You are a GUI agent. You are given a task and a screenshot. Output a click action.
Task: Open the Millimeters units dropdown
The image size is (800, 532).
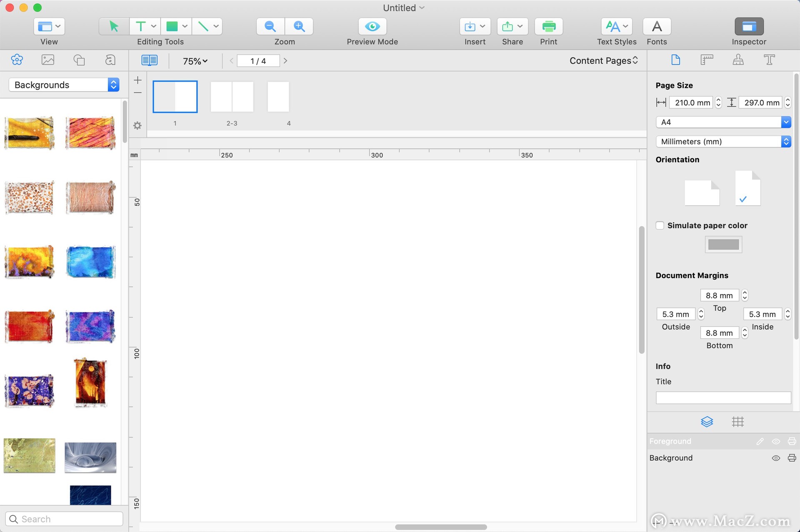tap(723, 142)
